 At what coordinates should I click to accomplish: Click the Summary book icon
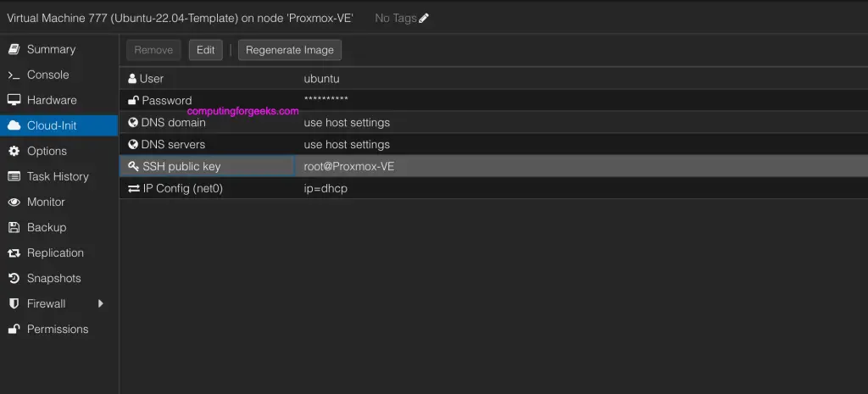[14, 49]
